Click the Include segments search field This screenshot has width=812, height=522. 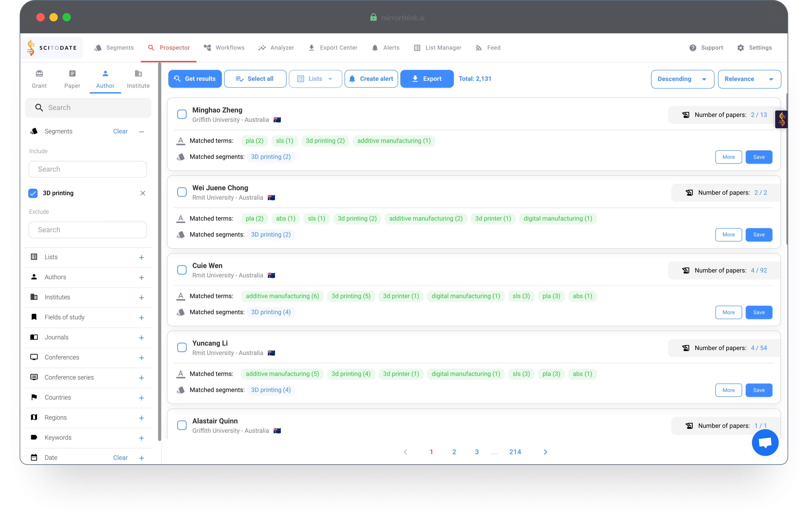coord(88,169)
